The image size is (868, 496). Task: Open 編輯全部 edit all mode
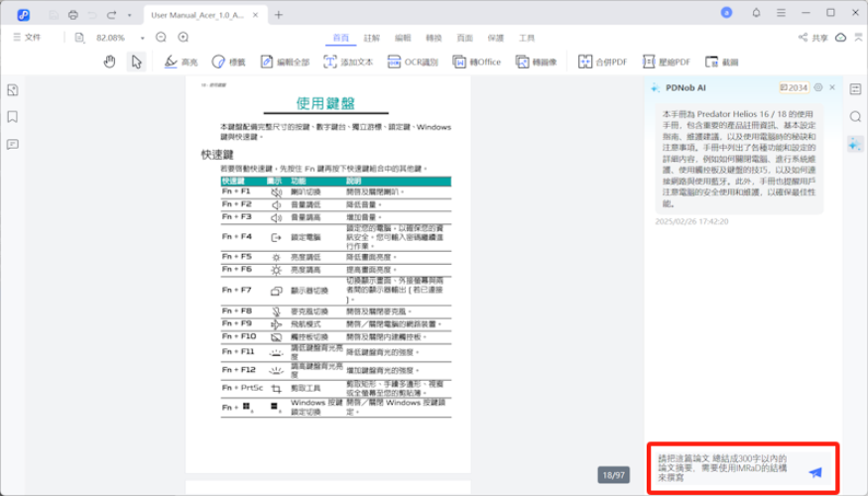click(285, 62)
